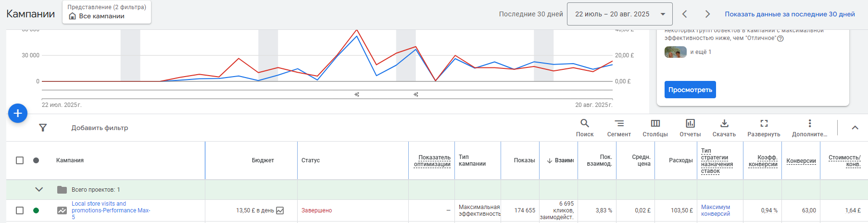This screenshot has height=223, width=868.
Task: Sort by the Показы column header
Action: click(524, 160)
